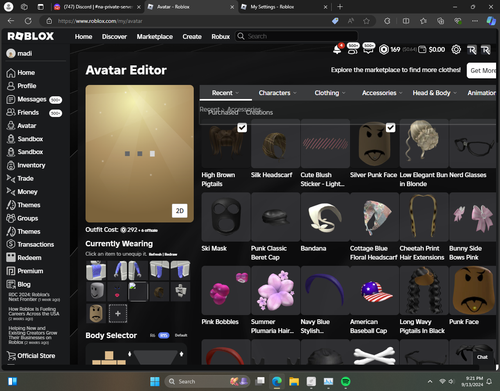Expand the Characters dropdown tab

coord(277,93)
